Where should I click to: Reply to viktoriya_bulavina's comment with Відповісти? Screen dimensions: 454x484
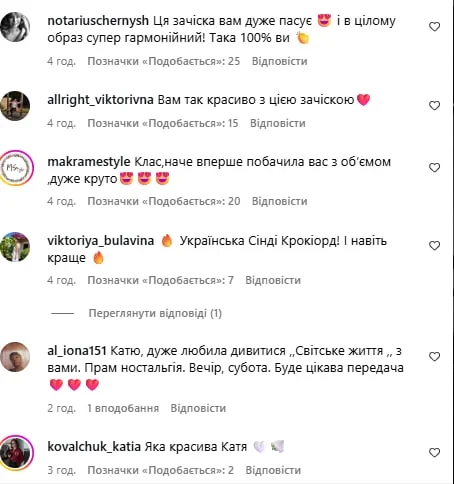pos(273,280)
